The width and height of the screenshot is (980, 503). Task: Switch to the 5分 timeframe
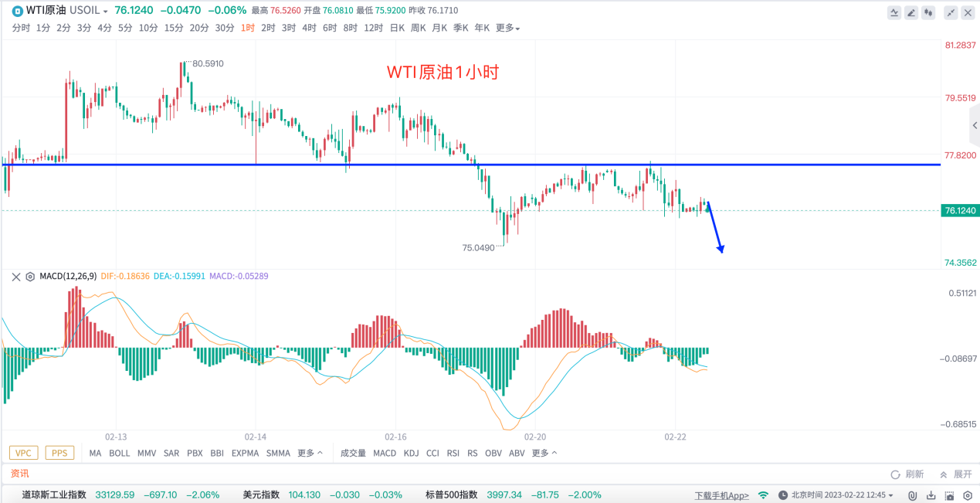tap(125, 28)
